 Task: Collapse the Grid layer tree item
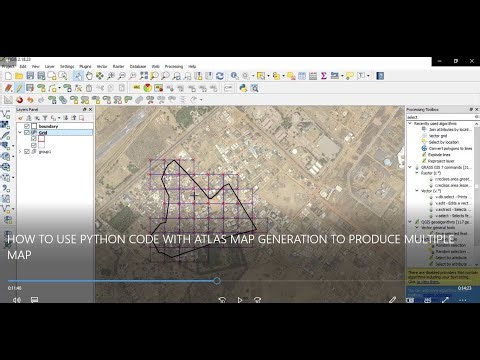coord(20,133)
